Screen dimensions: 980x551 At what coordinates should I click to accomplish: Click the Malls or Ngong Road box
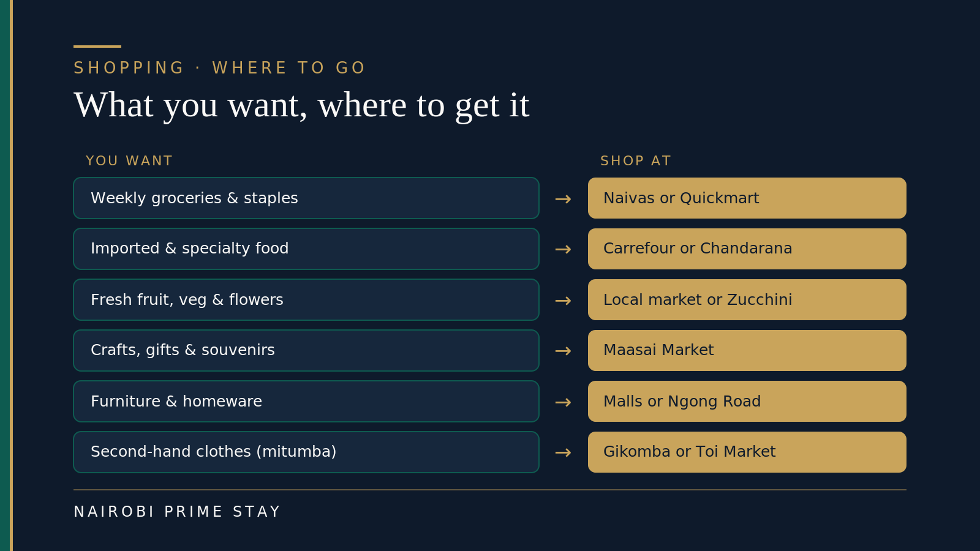(747, 401)
